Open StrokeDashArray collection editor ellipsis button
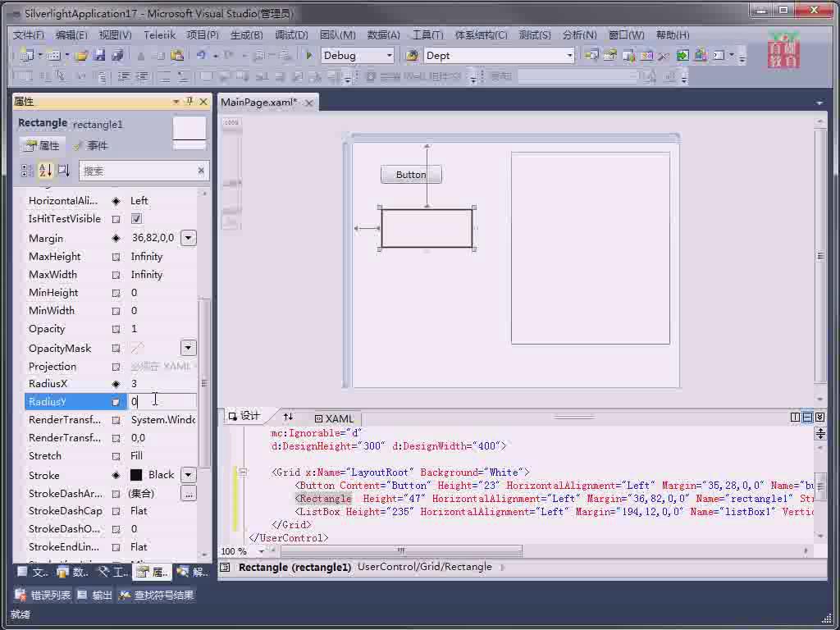The height and width of the screenshot is (630, 840). click(x=189, y=493)
